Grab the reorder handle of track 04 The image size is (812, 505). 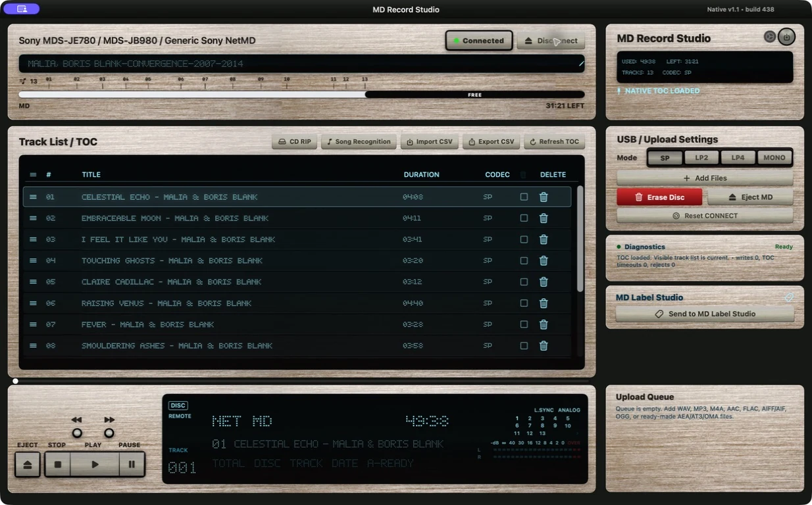pos(33,260)
